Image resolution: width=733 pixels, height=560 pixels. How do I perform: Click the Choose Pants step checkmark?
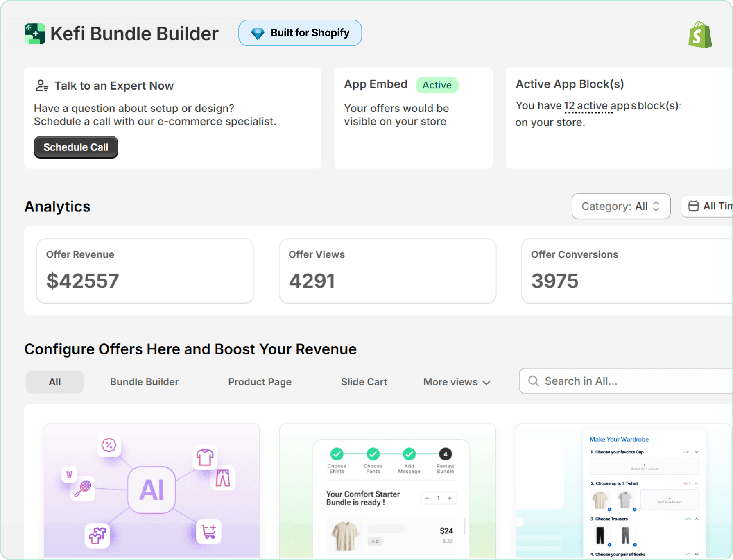[x=373, y=454]
